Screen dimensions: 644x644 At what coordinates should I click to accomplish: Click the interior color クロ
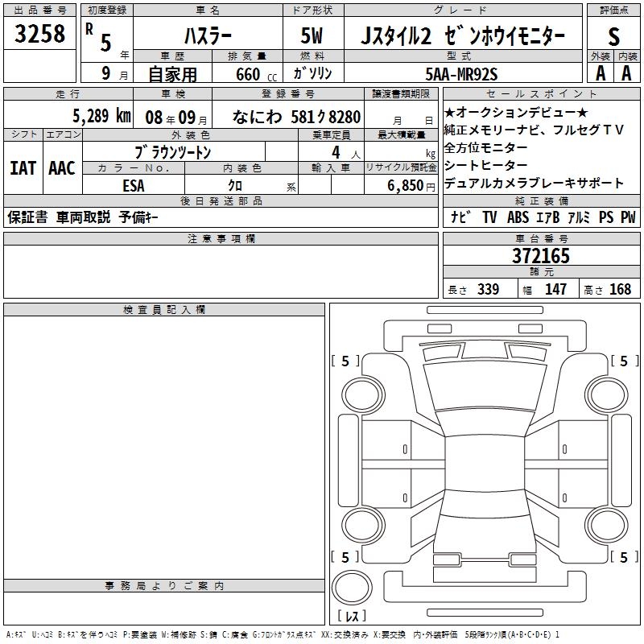pos(235,186)
